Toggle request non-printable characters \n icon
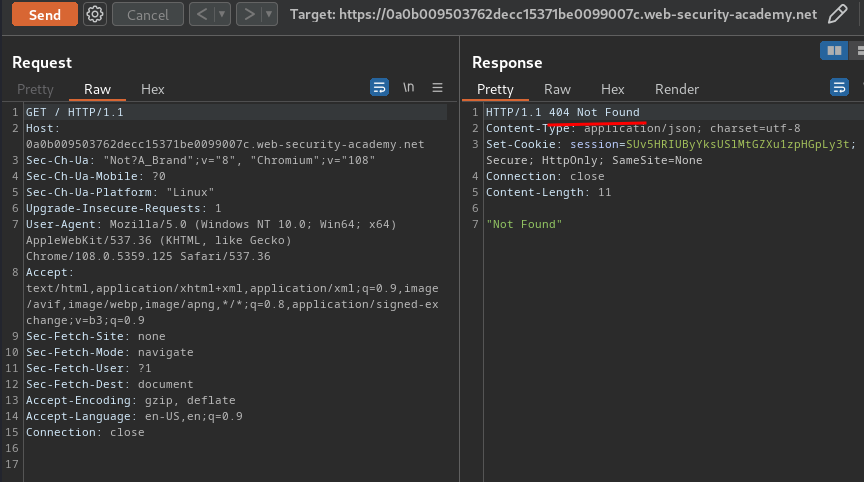 tap(408, 87)
